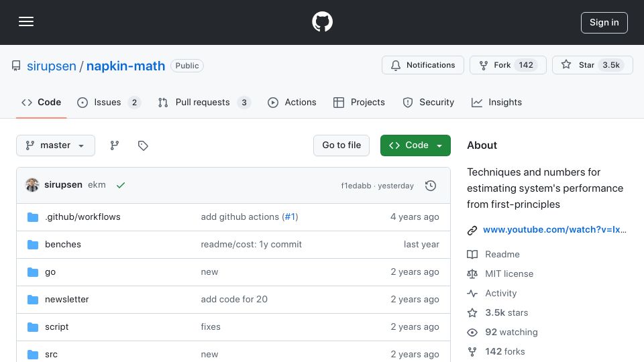Open add code for 20 commit message
This screenshot has height=362, width=644.
[234, 299]
